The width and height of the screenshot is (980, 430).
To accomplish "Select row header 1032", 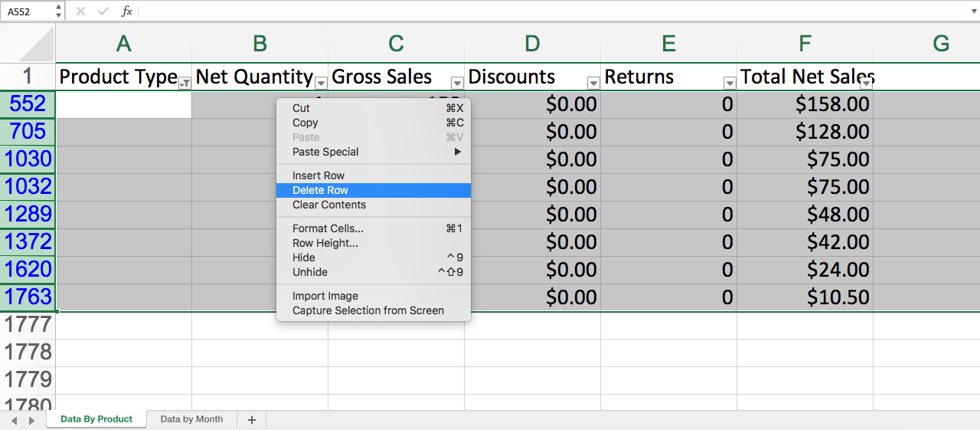I will click(28, 186).
